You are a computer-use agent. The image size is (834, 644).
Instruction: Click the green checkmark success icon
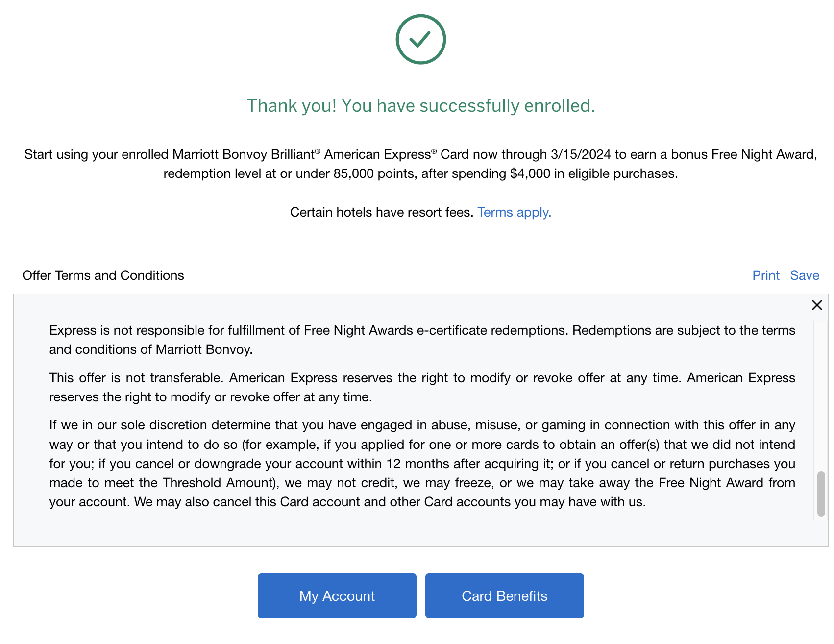(x=420, y=39)
